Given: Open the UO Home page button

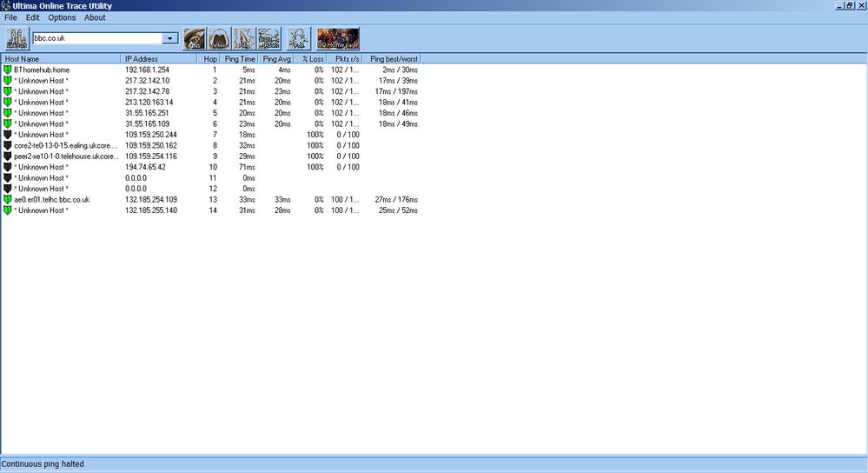Looking at the screenshot, I should tap(338, 39).
